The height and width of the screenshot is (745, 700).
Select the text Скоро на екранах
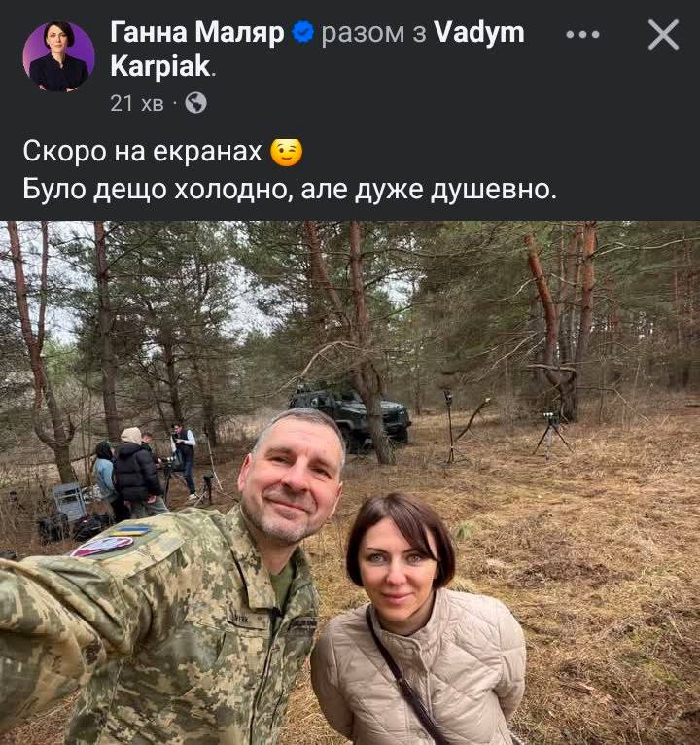coord(142,152)
